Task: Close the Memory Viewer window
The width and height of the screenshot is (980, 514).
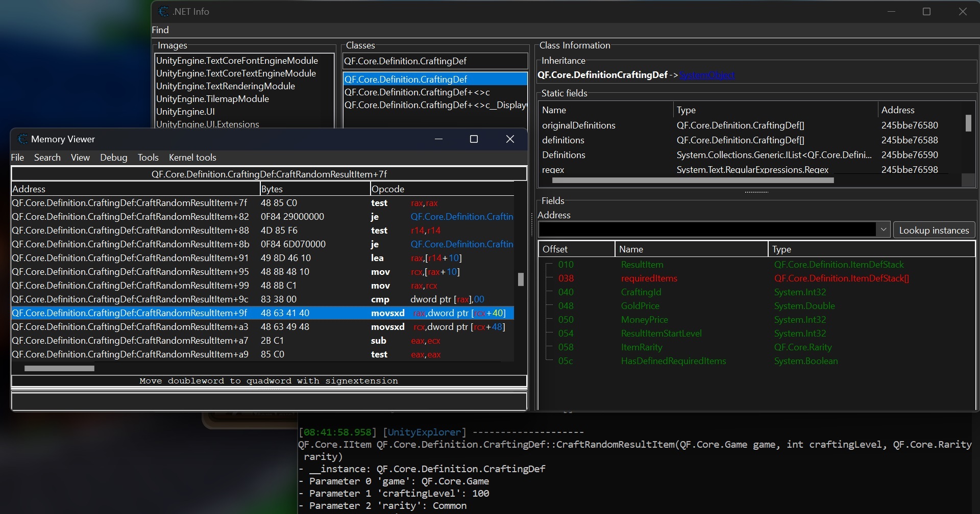Action: click(510, 139)
